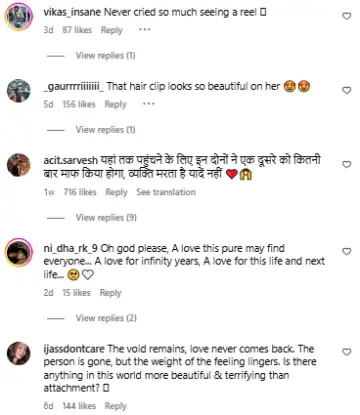Expand View replies (9) under acit.sarvesh
Viewport: 360px width, 415px height.
click(x=106, y=217)
